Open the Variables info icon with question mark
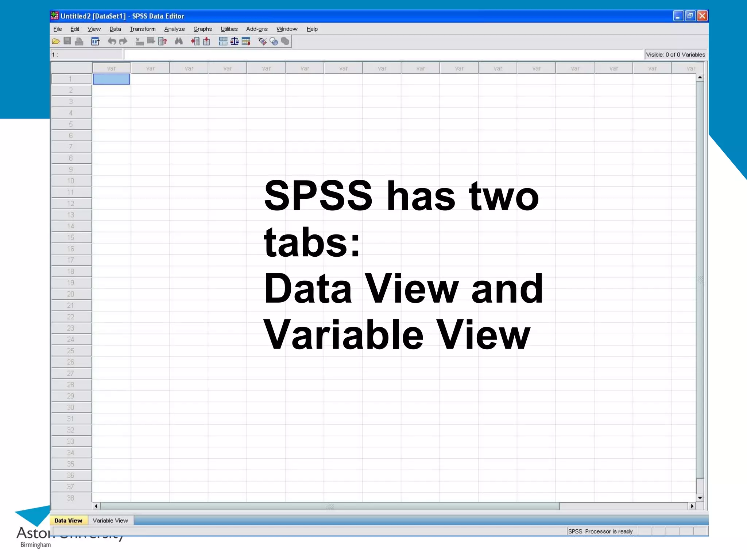 point(163,42)
